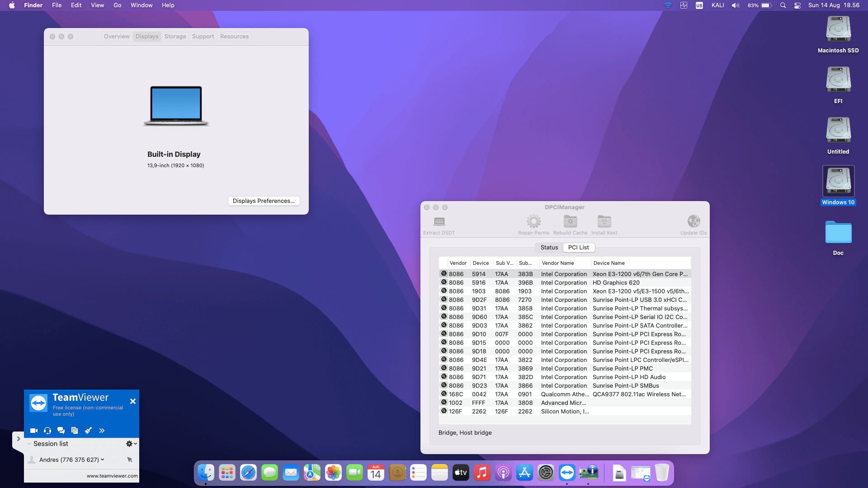This screenshot has height=488, width=868.
Task: Start a video call from TeamViewer panel
Action: 34,431
